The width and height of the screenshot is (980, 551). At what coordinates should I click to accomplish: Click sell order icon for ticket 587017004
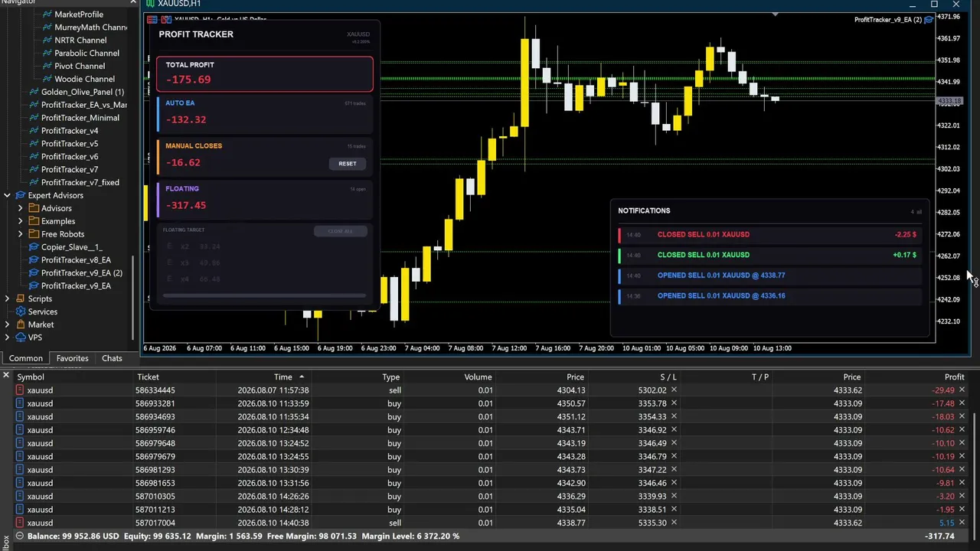(x=20, y=523)
